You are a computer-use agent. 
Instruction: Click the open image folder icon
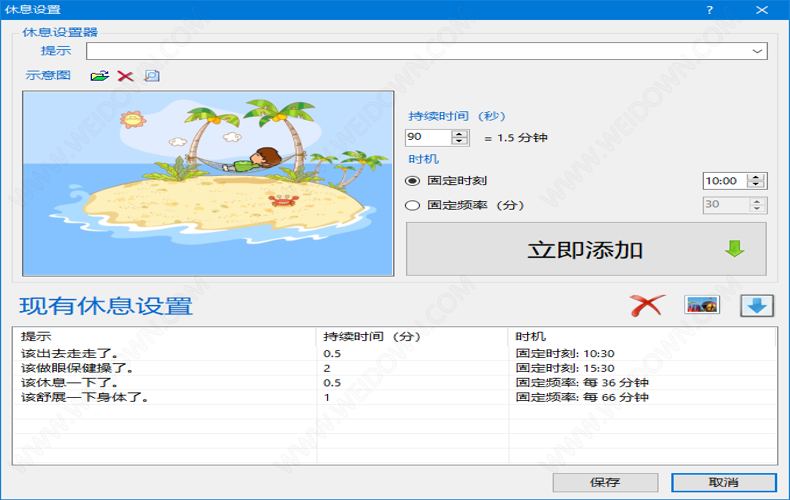click(x=99, y=76)
